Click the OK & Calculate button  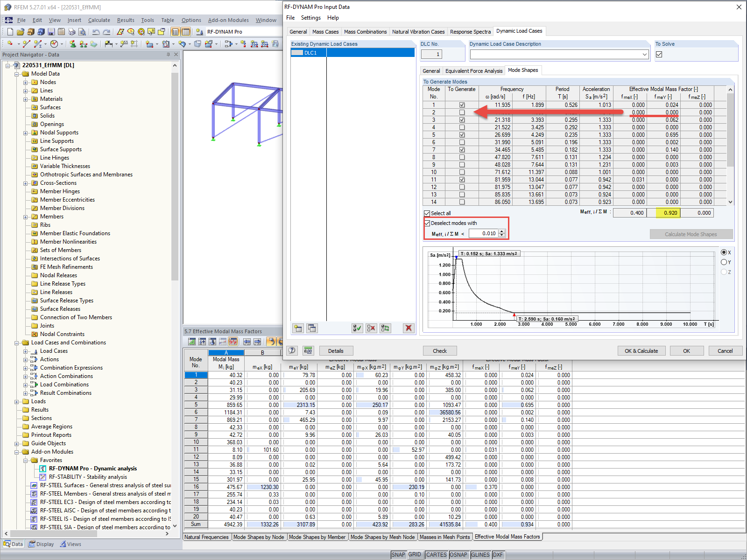coord(641,351)
